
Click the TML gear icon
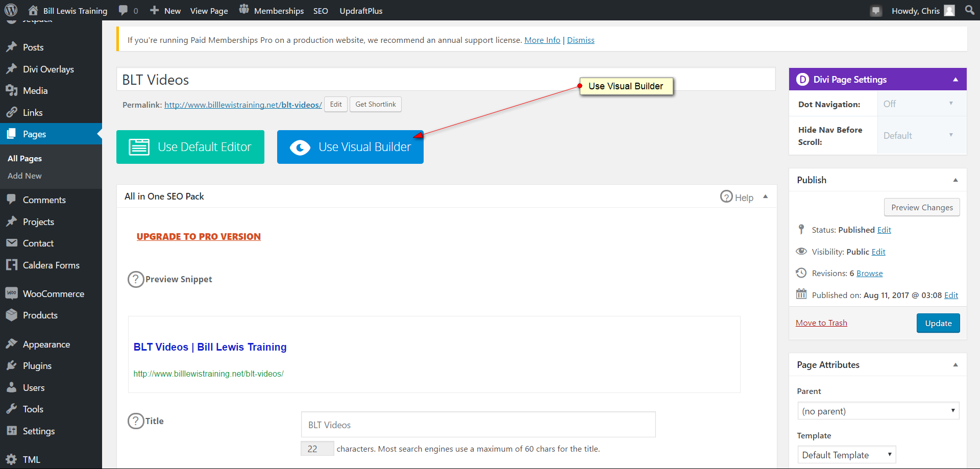coord(12,459)
